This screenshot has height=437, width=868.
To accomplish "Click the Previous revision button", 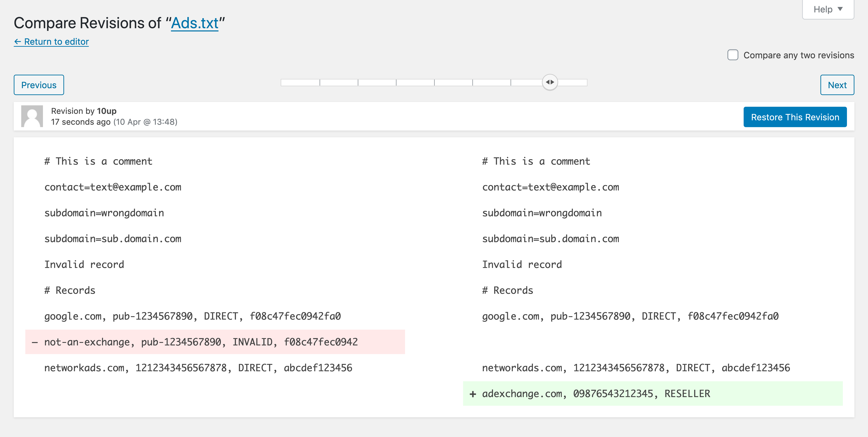I will click(39, 85).
